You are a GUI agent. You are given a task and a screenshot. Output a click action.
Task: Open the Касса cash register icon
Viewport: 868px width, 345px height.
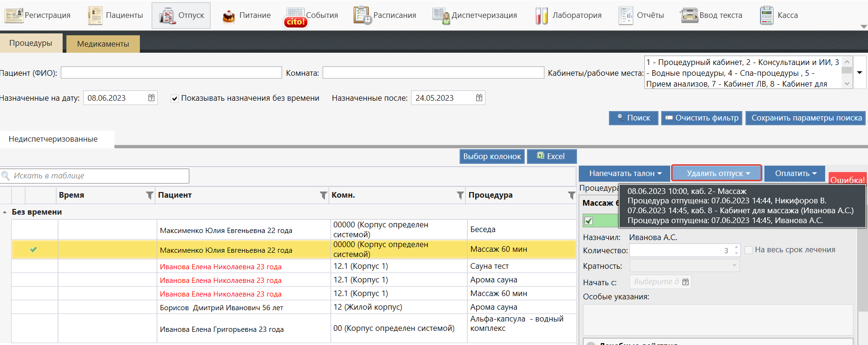coord(766,16)
